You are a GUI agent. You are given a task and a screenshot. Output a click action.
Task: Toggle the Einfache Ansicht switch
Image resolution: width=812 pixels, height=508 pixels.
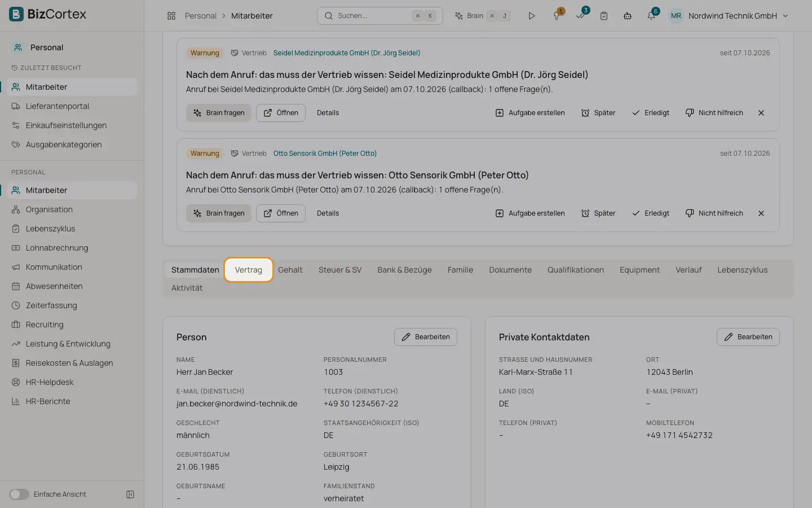[19, 494]
